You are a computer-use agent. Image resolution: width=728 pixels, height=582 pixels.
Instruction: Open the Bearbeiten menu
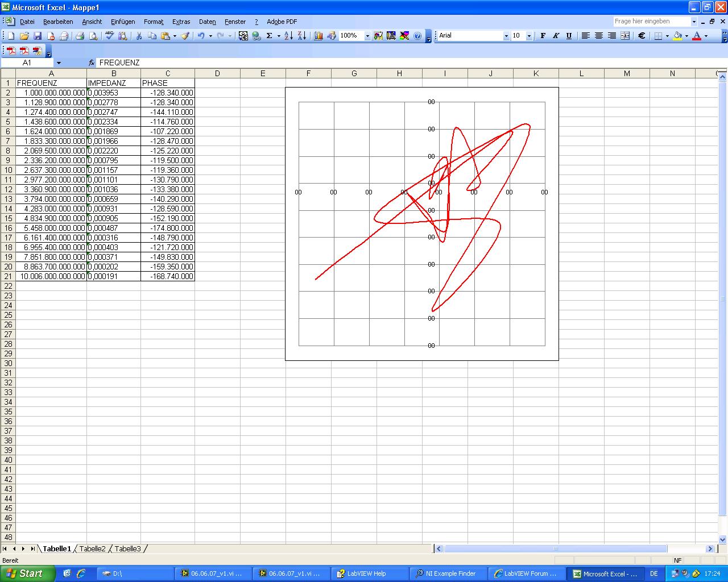[58, 22]
